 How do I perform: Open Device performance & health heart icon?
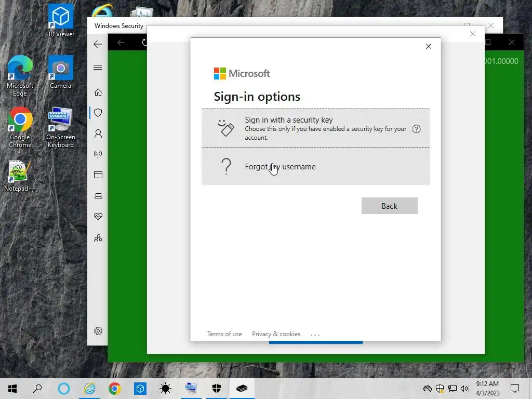pos(98,217)
